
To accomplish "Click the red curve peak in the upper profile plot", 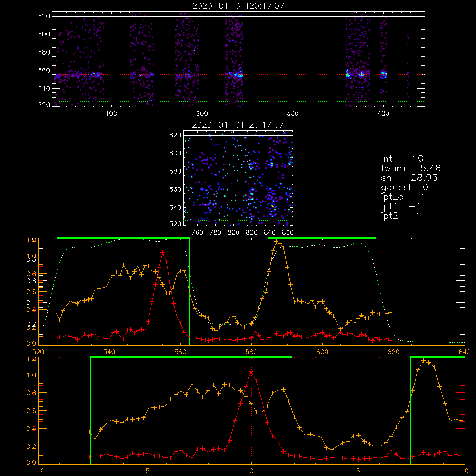I will (163, 252).
